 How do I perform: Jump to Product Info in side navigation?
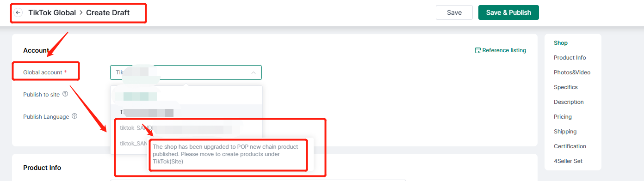(570, 58)
